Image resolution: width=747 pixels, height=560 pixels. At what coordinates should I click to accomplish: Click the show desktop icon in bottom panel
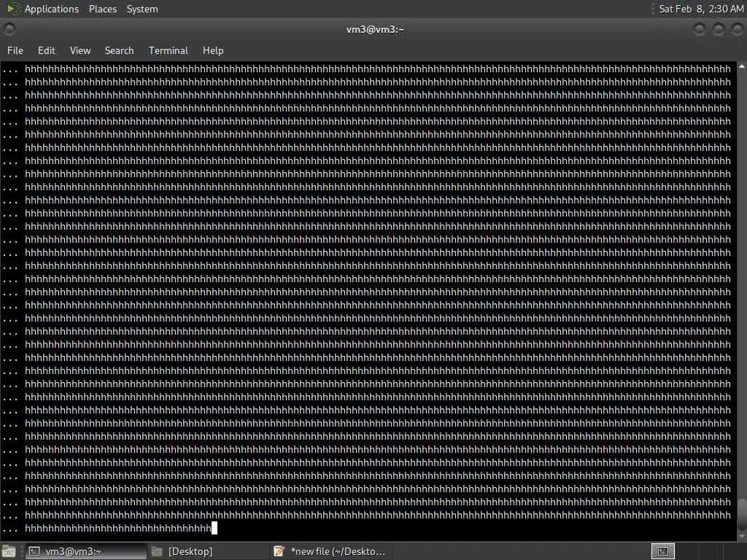[9, 552]
